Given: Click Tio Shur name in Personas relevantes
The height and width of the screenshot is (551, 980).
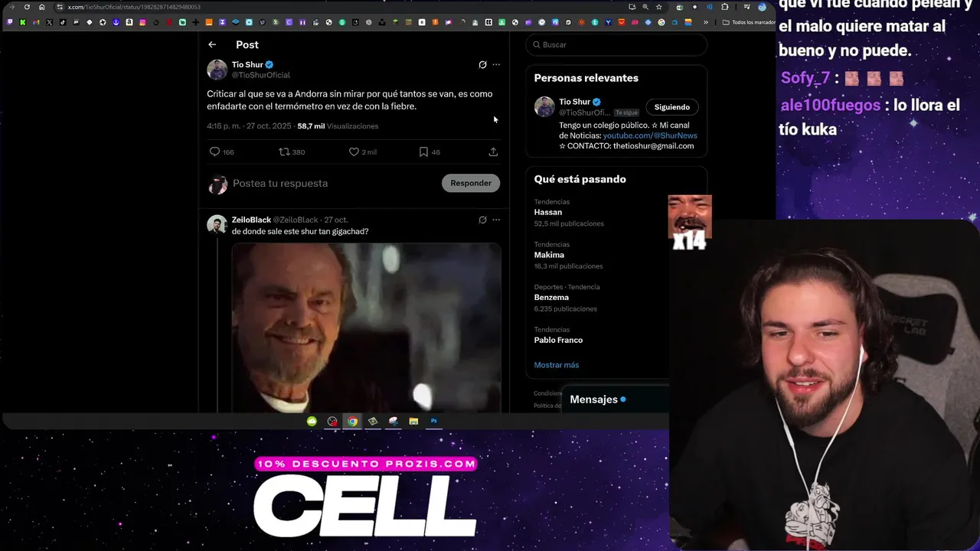Looking at the screenshot, I should click(574, 102).
